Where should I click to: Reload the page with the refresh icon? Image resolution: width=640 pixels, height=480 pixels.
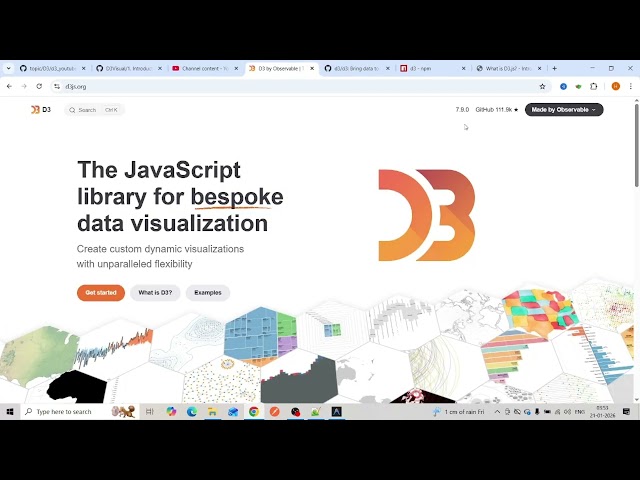(x=39, y=86)
